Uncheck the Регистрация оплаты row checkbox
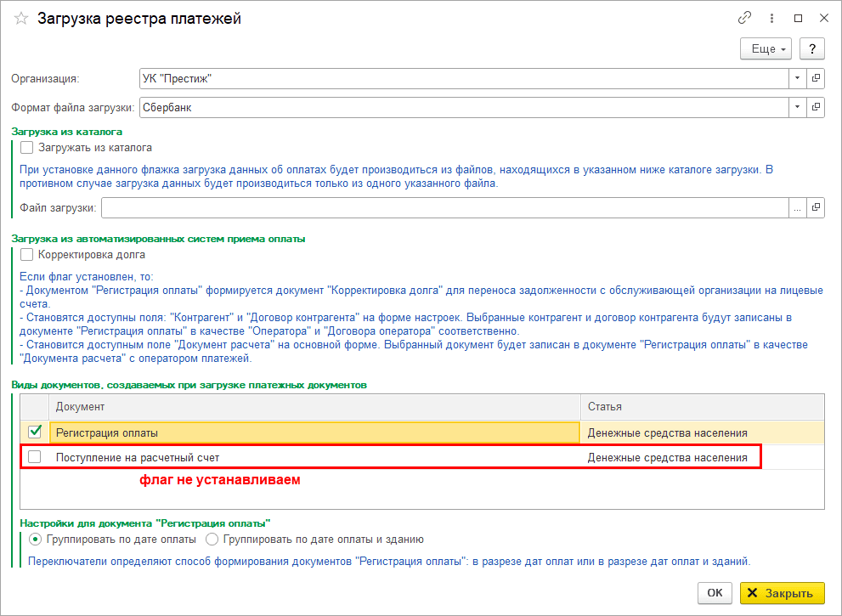The height and width of the screenshot is (616, 842). point(35,432)
